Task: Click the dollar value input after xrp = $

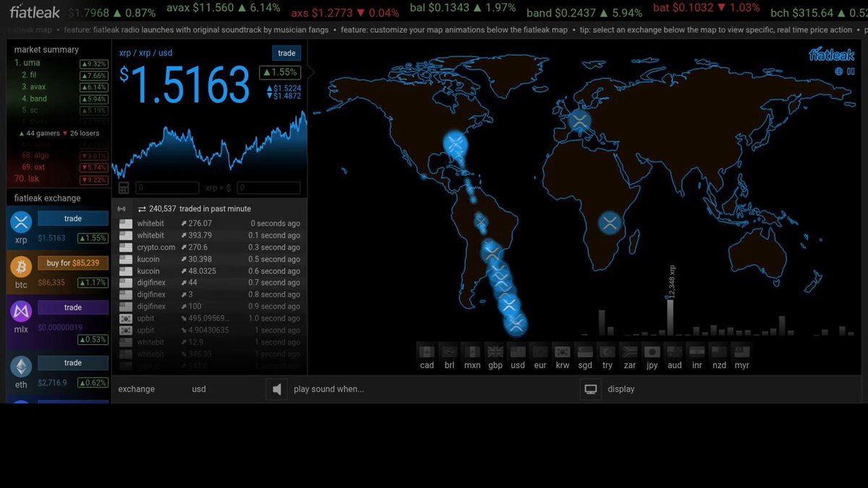Action: [x=268, y=188]
